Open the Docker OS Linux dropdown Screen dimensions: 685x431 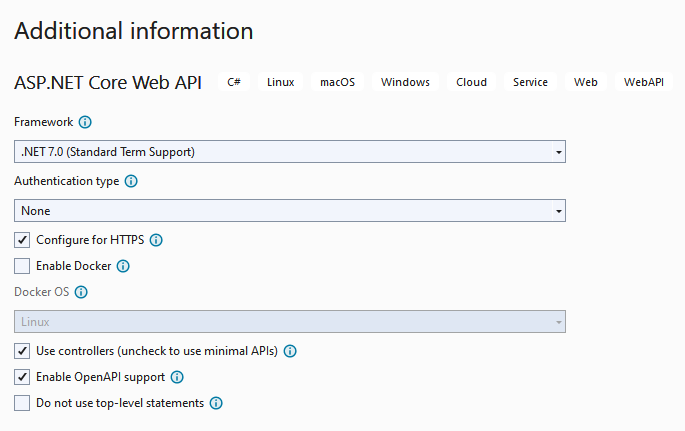tap(290, 322)
